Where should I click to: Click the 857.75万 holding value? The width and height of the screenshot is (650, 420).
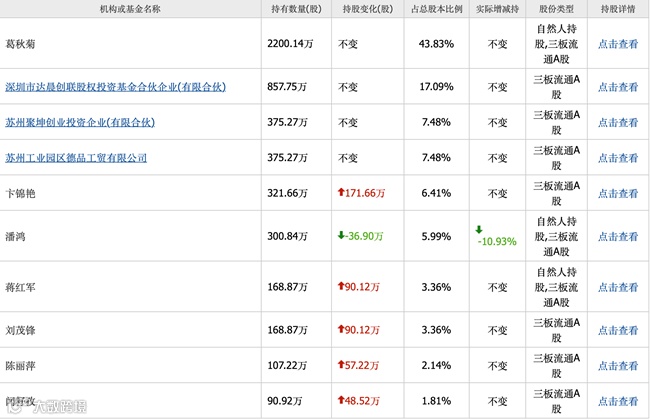287,87
